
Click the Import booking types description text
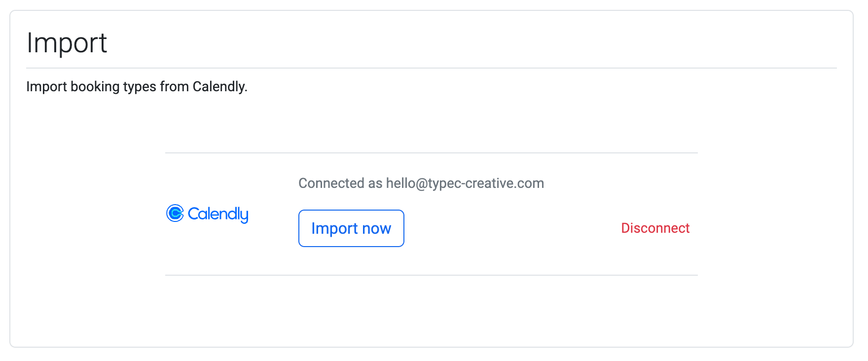click(x=137, y=87)
